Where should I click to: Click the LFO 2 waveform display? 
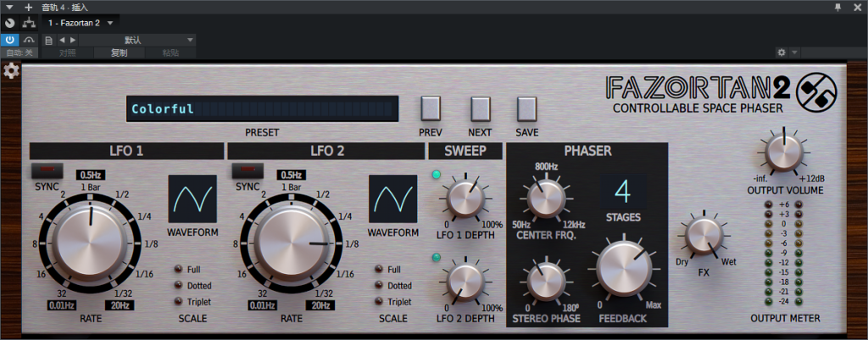[392, 200]
